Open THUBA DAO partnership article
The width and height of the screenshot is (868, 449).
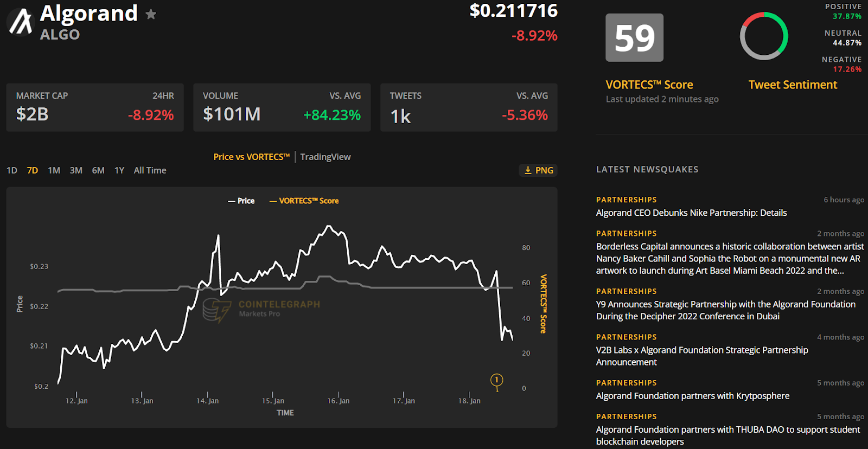(728, 435)
